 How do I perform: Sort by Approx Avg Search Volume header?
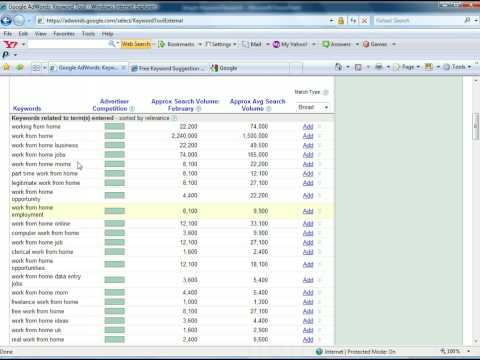click(x=257, y=105)
